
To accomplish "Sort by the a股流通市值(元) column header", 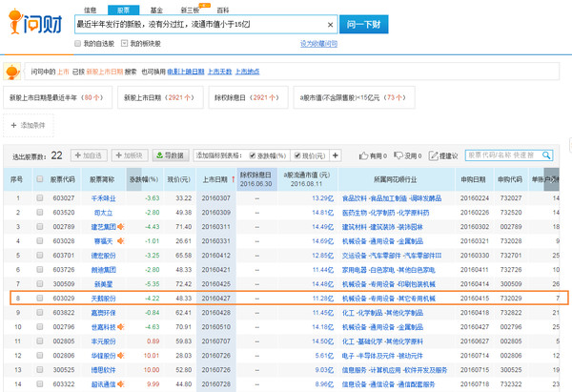I will point(306,179).
